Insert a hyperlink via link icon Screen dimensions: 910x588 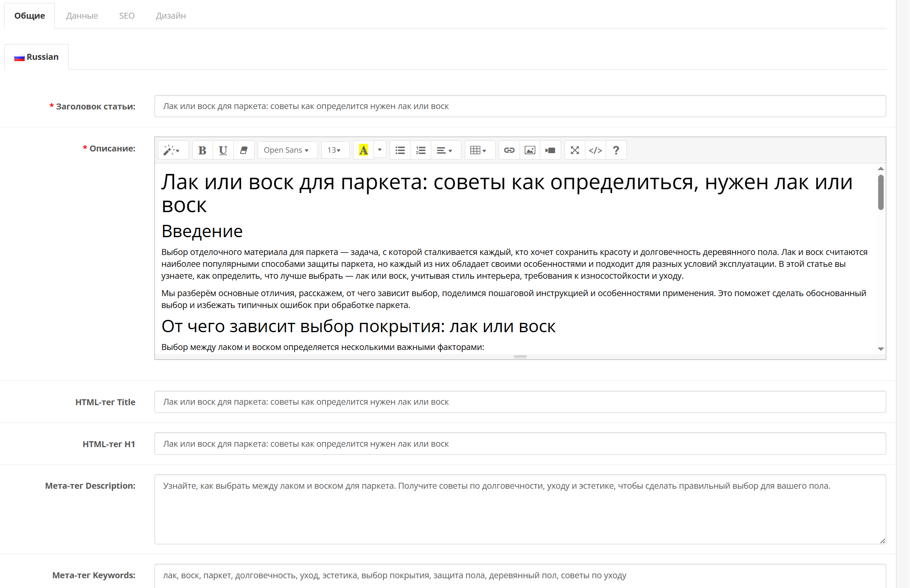point(509,150)
